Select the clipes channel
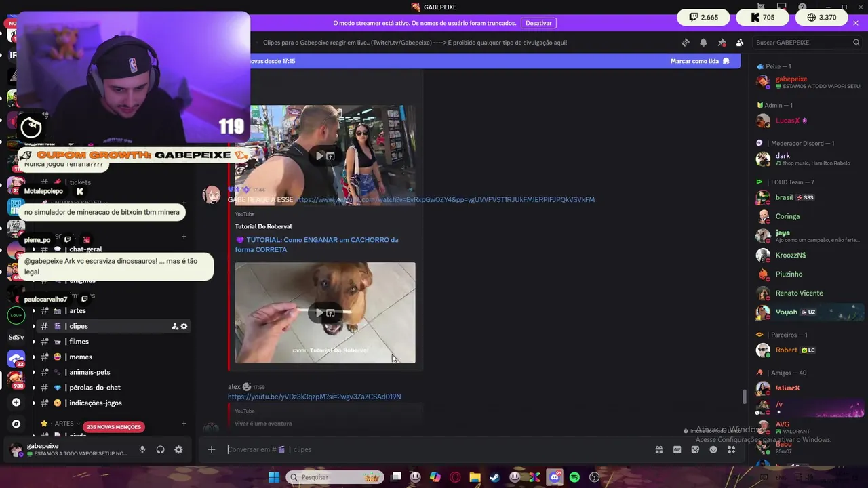 [x=112, y=326]
